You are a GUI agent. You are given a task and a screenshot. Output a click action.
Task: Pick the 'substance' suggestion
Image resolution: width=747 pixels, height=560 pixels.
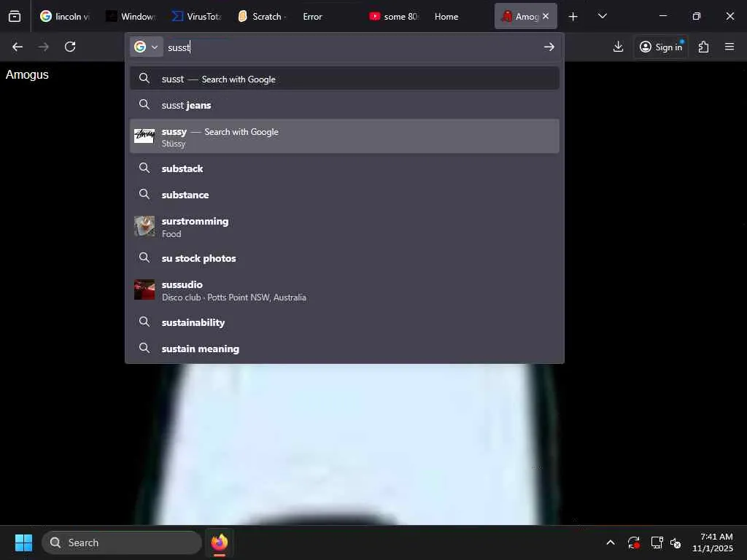(x=344, y=194)
